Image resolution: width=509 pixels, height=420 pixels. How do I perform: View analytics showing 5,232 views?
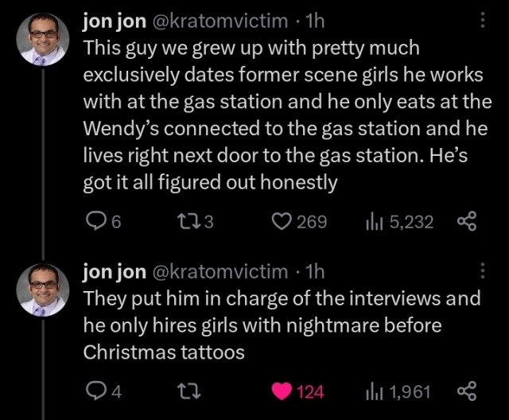373,221
